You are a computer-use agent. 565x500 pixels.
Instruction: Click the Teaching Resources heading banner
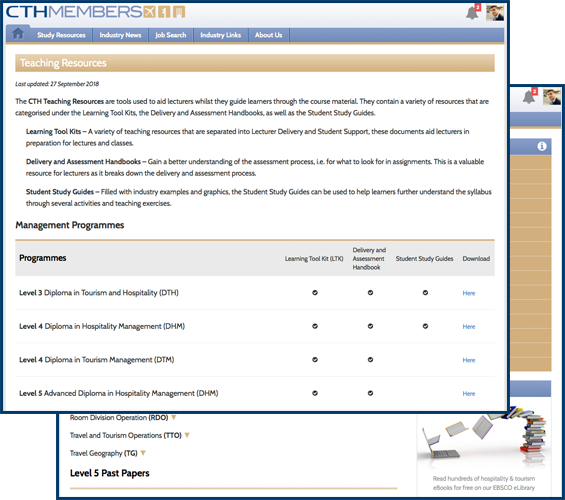pyautogui.click(x=255, y=63)
